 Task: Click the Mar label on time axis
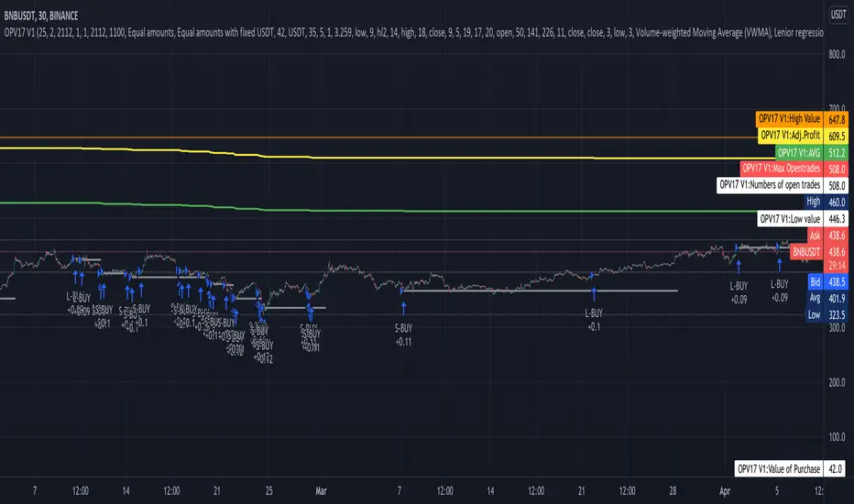tap(321, 491)
